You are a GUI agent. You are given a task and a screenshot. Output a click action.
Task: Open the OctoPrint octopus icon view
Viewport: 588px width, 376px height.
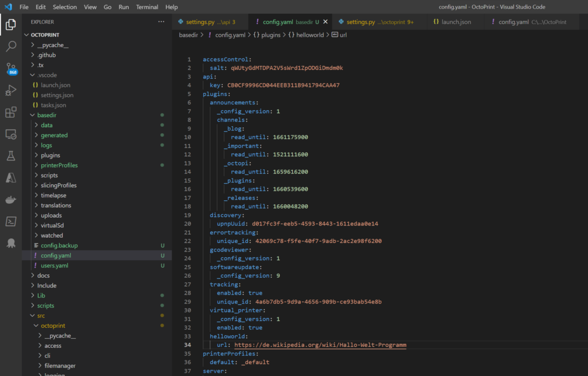pos(11,243)
